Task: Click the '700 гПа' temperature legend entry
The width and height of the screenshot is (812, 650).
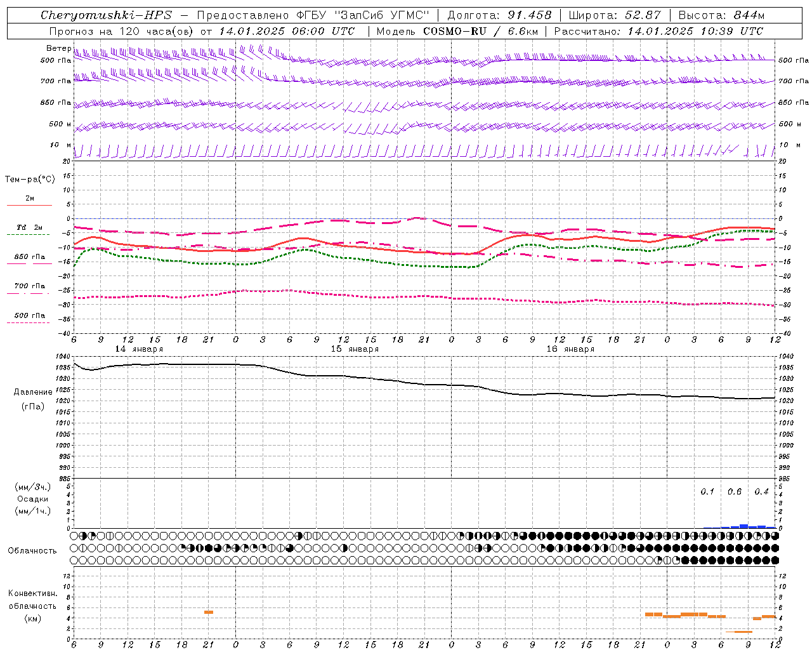Action: click(30, 286)
